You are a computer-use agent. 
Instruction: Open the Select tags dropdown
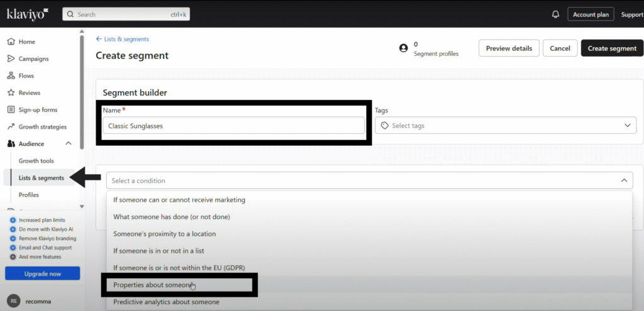(x=505, y=126)
